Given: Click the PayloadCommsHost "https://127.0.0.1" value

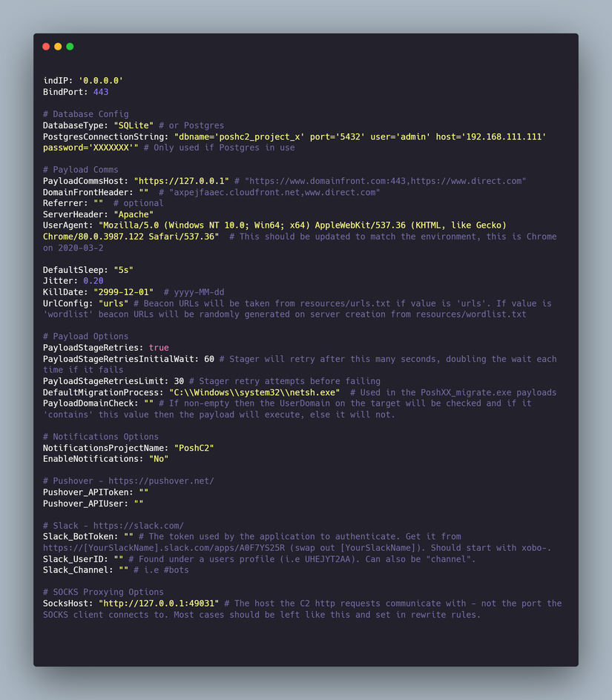Looking at the screenshot, I should (x=181, y=181).
